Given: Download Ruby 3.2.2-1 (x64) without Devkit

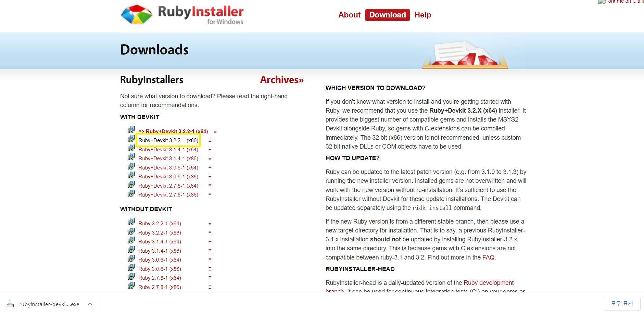Looking at the screenshot, I should [x=160, y=224].
